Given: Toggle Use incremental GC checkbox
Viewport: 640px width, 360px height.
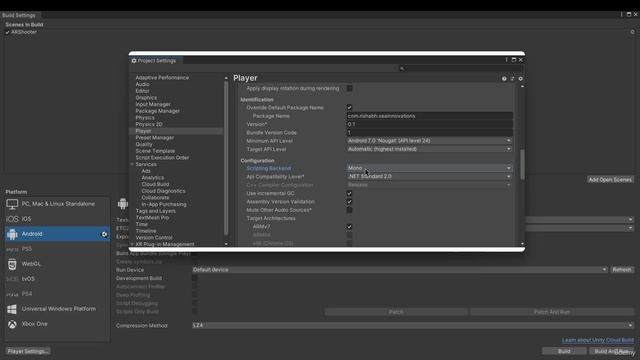Looking at the screenshot, I should coord(349,193).
